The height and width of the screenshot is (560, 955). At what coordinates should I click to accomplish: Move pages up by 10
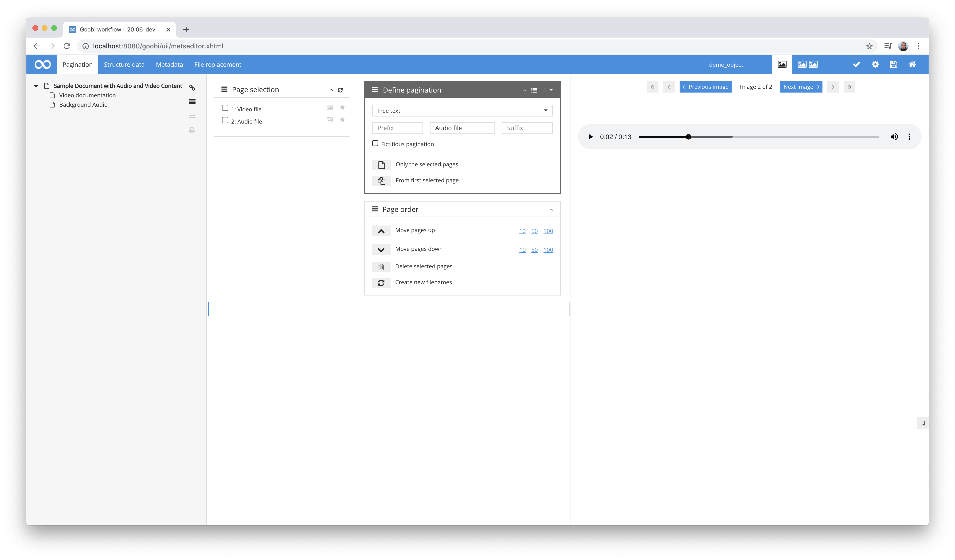pos(522,231)
